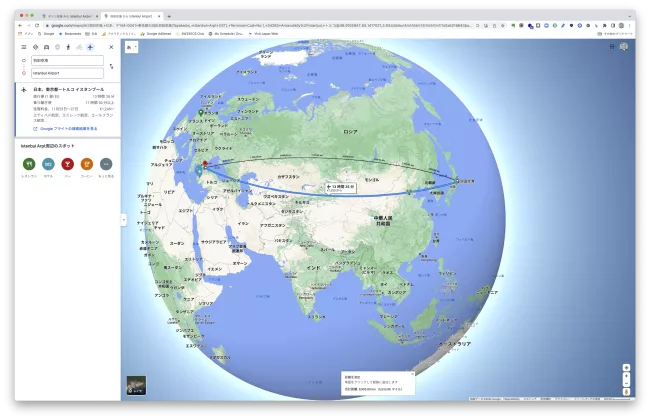Select the flight travel mode icon
Image resolution: width=650 pixels, height=420 pixels.
[90, 47]
